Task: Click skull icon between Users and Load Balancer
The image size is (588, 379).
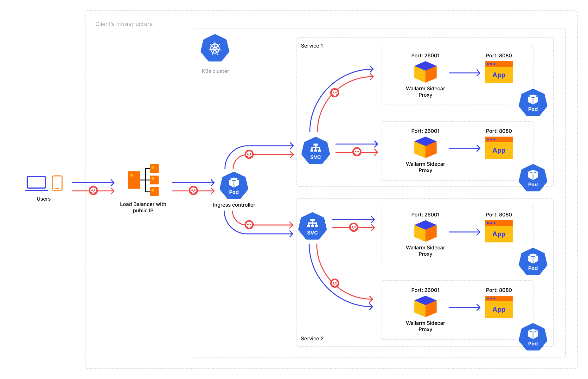Action: [93, 190]
